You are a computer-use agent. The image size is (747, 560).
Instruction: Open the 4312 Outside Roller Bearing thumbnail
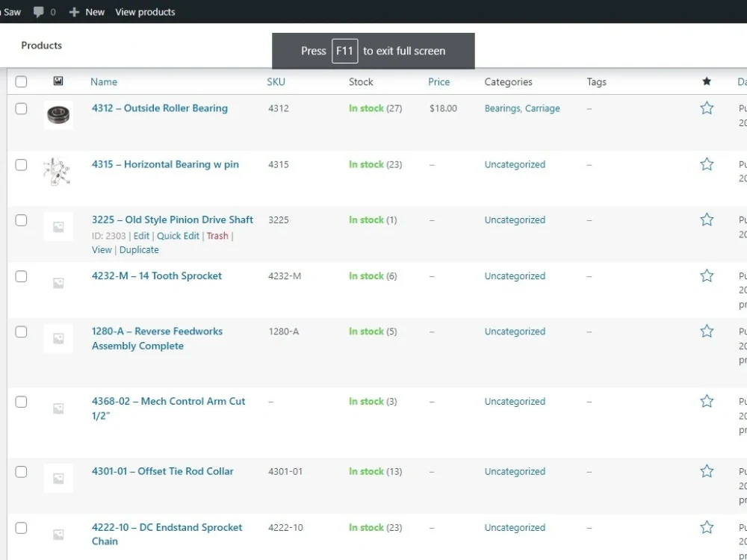pos(58,115)
